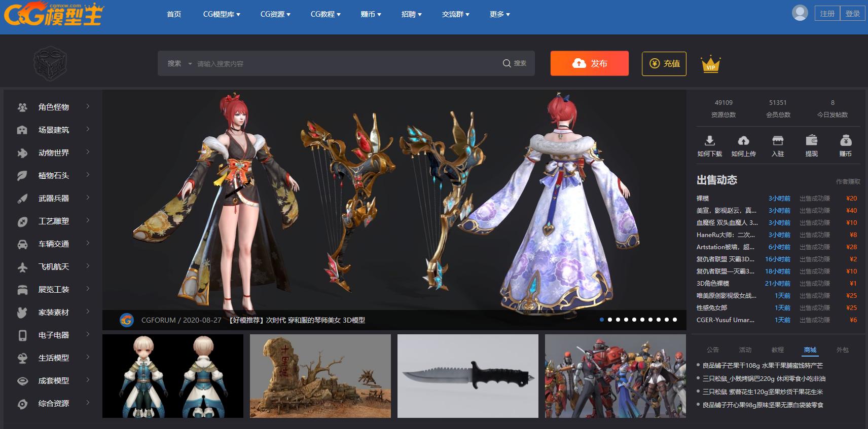Expand the 武器兵器 category arrow
The height and width of the screenshot is (429, 868).
pyautogui.click(x=88, y=198)
